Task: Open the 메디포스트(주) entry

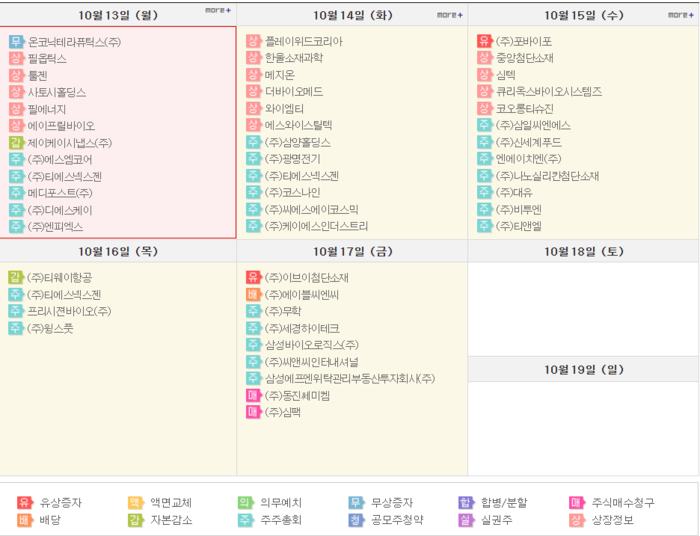Action: [60, 193]
